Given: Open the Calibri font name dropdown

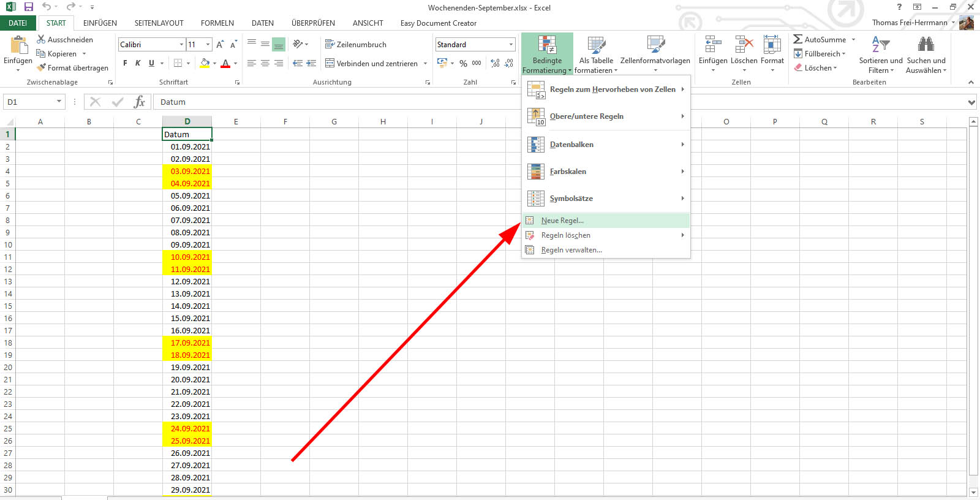Looking at the screenshot, I should pos(181,45).
